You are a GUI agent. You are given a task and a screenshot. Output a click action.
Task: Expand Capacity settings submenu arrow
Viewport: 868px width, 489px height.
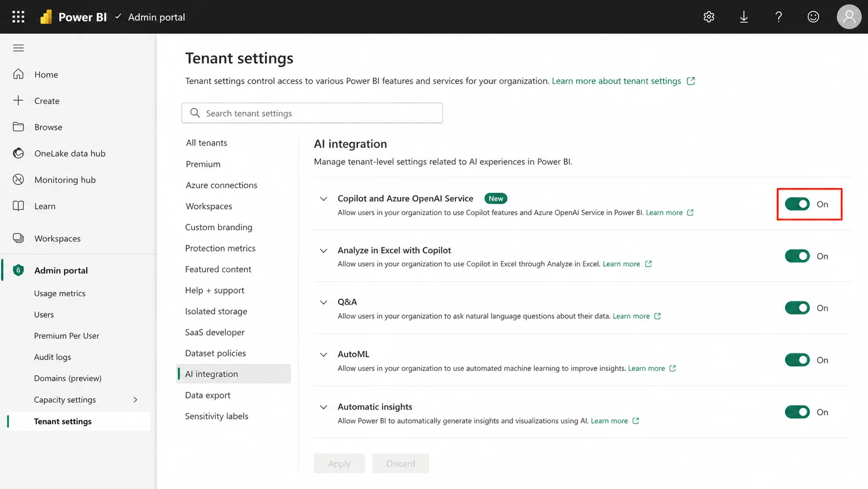pyautogui.click(x=135, y=400)
